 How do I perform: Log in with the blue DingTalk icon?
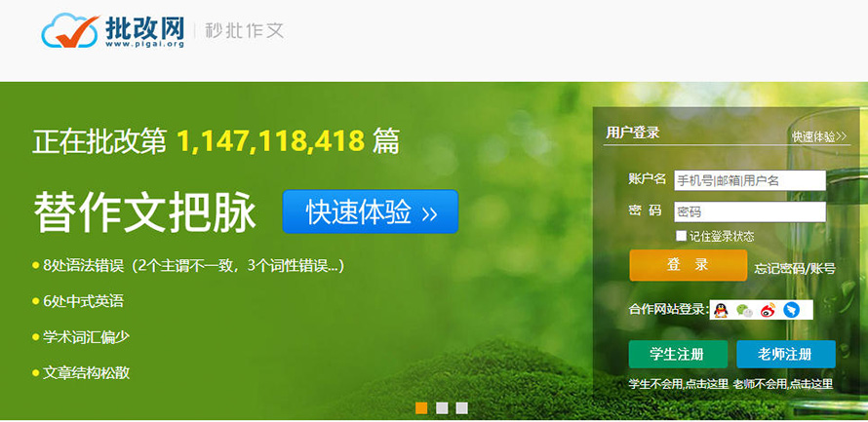click(x=792, y=310)
